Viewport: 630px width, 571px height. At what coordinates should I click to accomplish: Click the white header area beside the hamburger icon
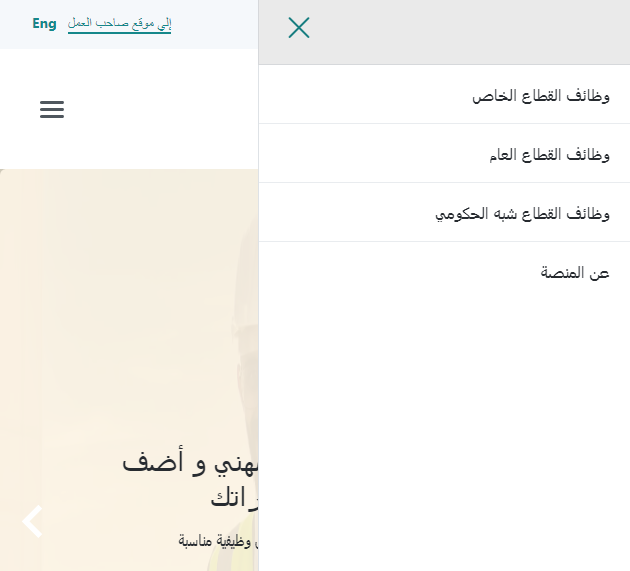(160, 110)
